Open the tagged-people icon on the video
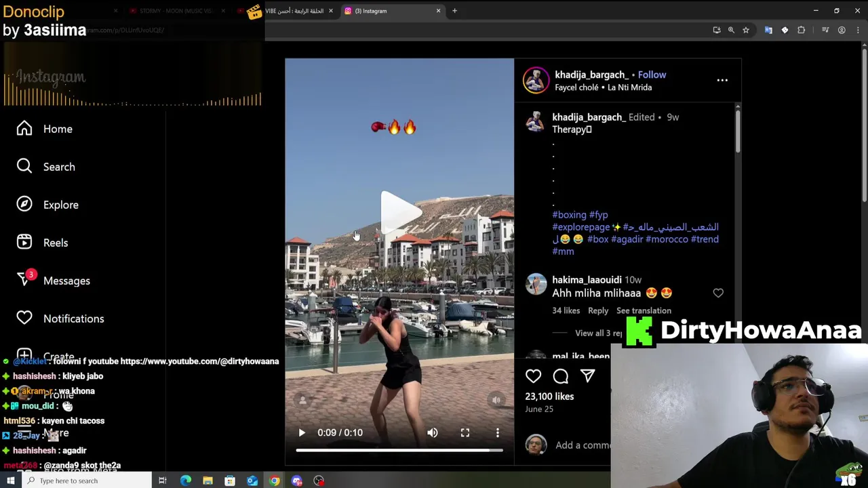The image size is (868, 488). 302,400
